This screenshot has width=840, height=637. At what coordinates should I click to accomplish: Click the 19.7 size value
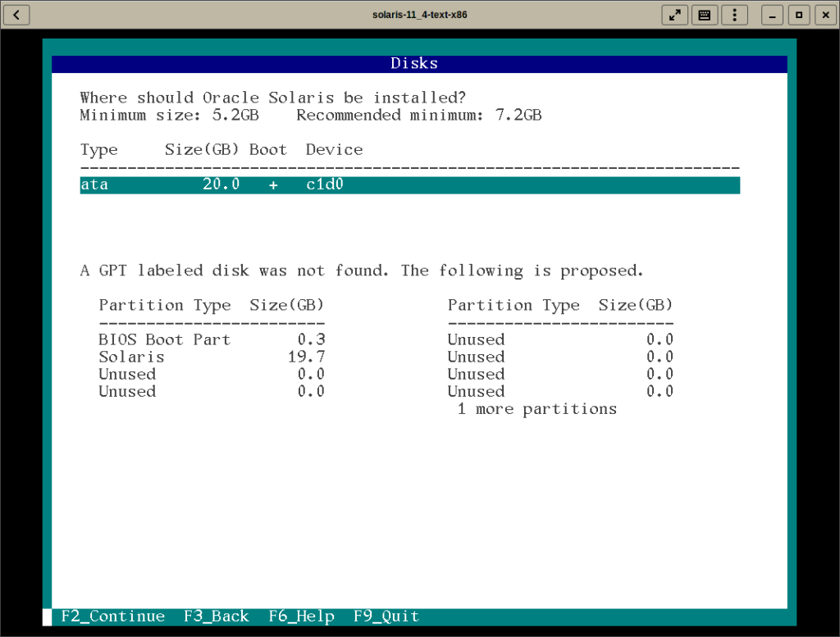[x=307, y=357]
